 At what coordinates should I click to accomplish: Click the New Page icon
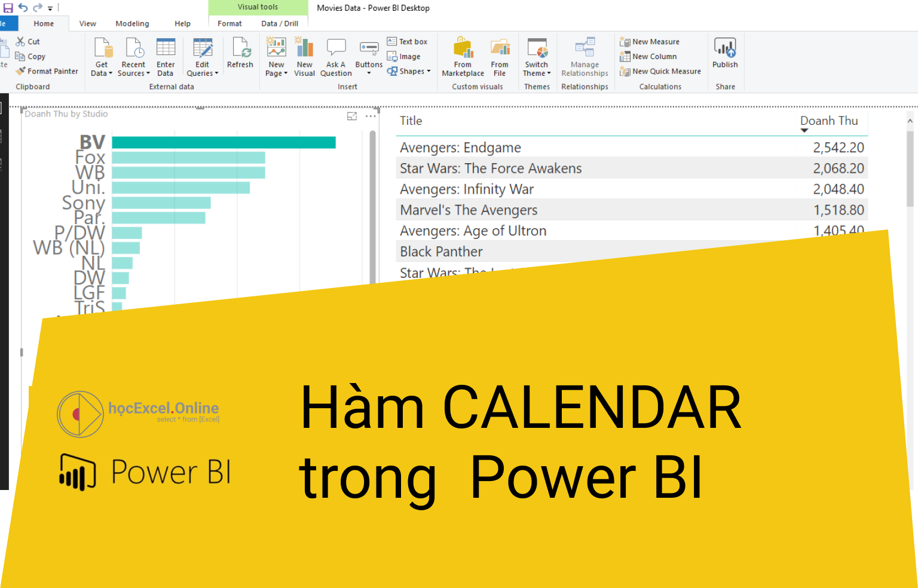[x=276, y=48]
